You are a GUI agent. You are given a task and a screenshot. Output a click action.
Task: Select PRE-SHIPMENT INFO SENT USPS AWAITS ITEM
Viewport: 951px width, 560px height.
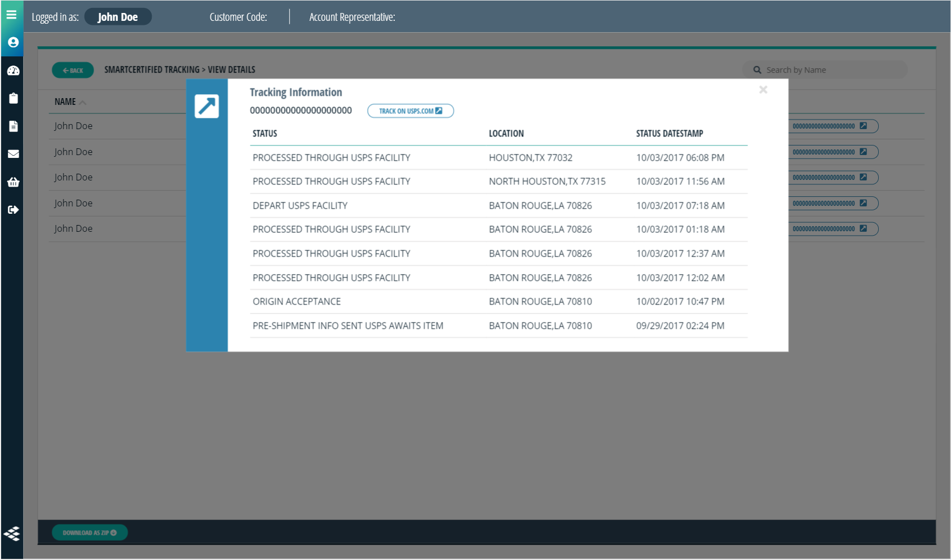348,326
